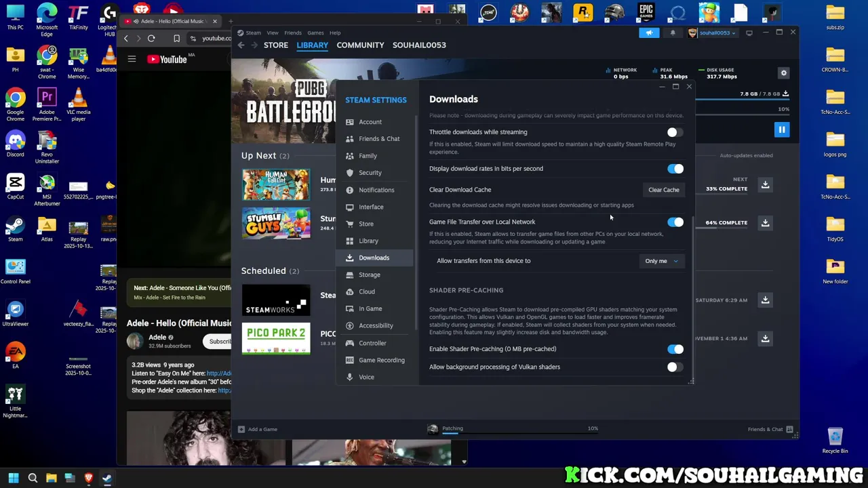Click the Clear Cache button
Image resolution: width=868 pixels, height=488 pixels.
click(x=663, y=190)
